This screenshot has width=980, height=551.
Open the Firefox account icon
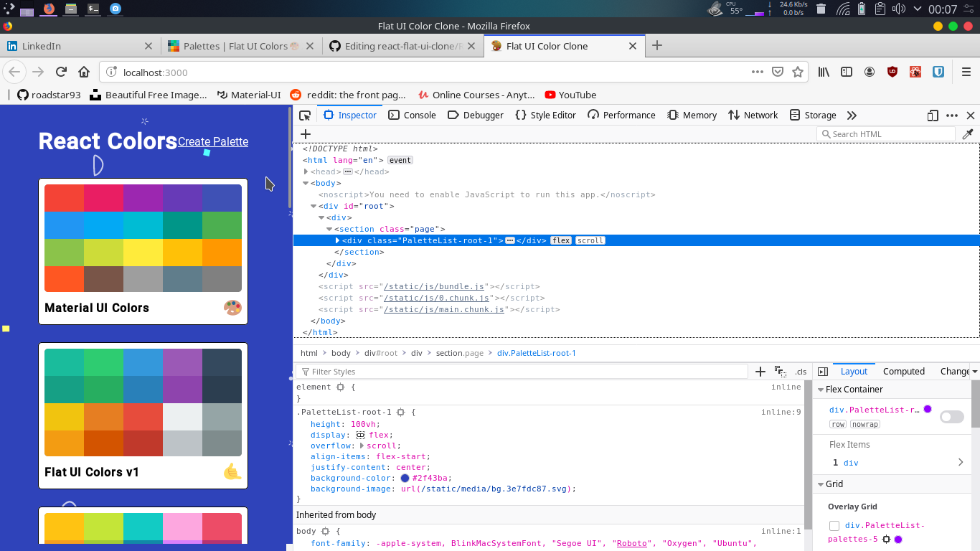(870, 72)
